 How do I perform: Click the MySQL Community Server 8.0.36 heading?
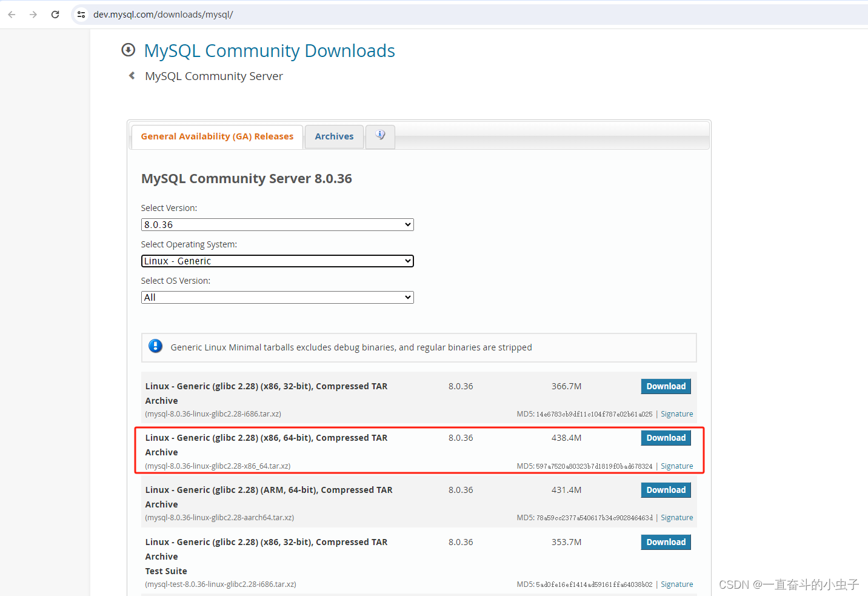[x=247, y=179]
